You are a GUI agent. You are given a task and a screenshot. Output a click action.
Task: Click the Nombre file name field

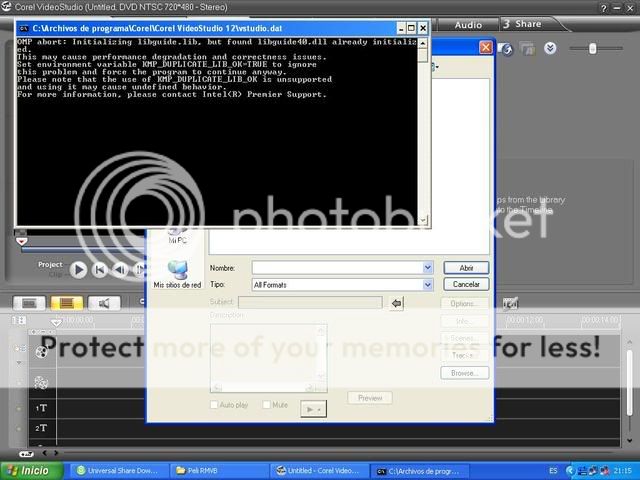tap(338, 268)
